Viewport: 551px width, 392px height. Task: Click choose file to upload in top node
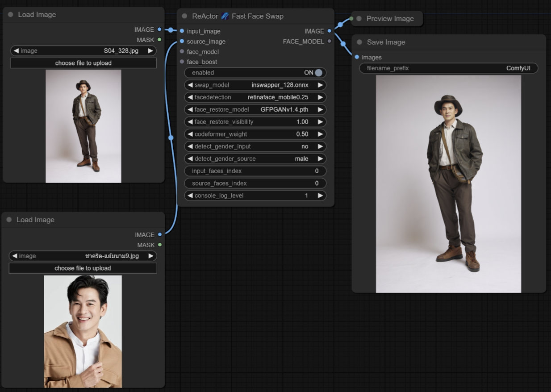(x=83, y=63)
